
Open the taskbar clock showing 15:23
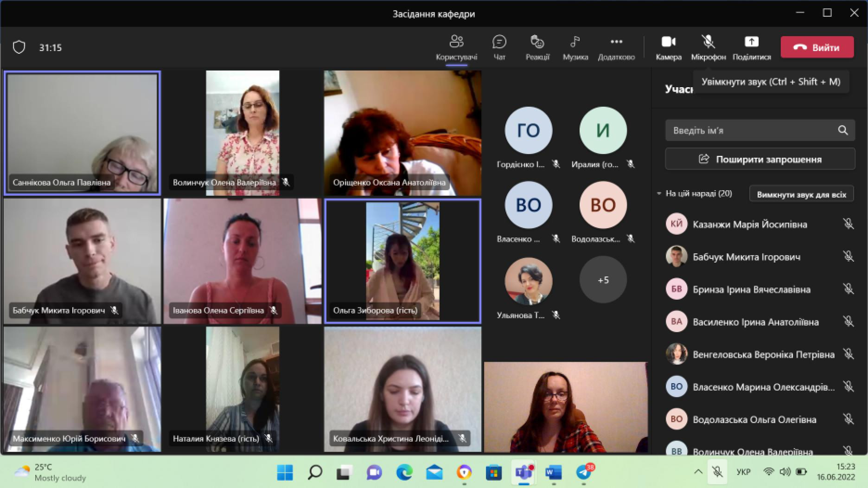pos(836,472)
